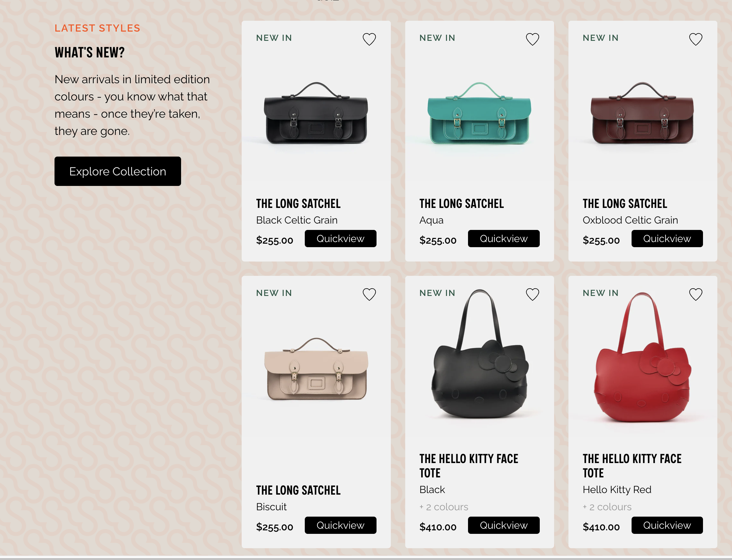Open the Explore Collection button
732x560 pixels.
pyautogui.click(x=118, y=171)
